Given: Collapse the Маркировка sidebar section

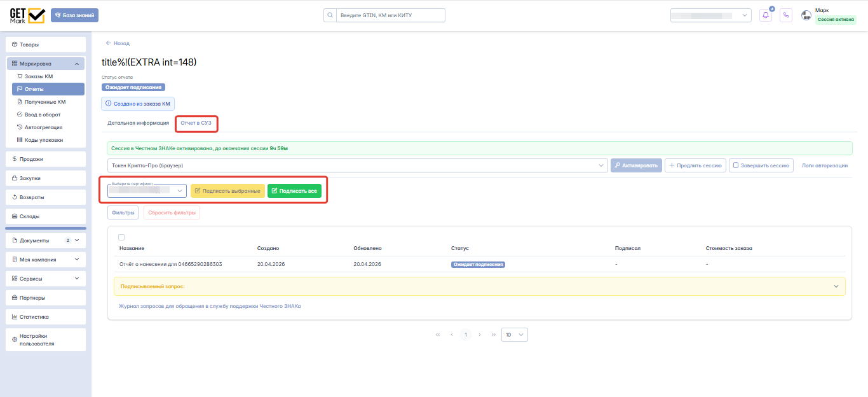Looking at the screenshot, I should click(x=46, y=64).
